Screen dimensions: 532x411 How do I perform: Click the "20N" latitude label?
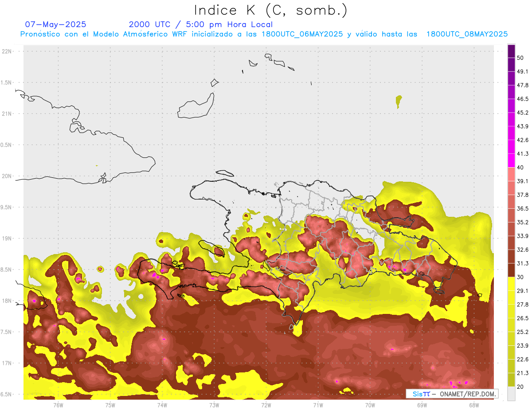click(8, 176)
